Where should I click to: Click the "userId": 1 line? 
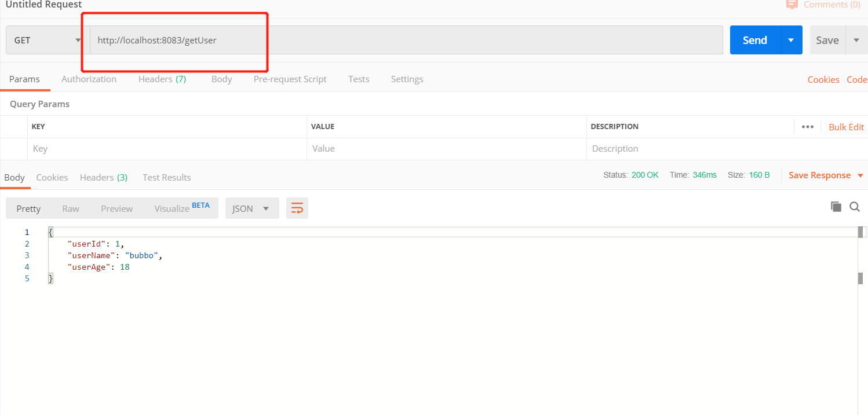(96, 244)
